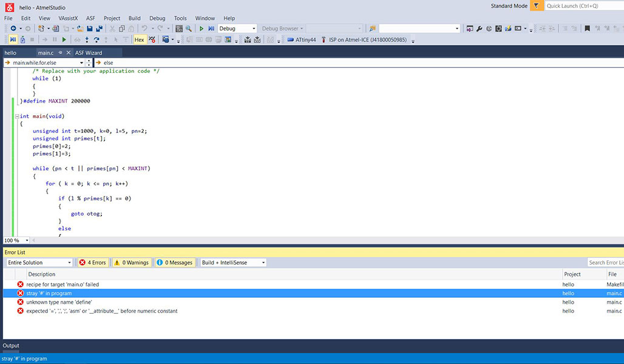The height and width of the screenshot is (364, 624).
Task: Click the Find in Files magnifier icon
Action: [189, 29]
